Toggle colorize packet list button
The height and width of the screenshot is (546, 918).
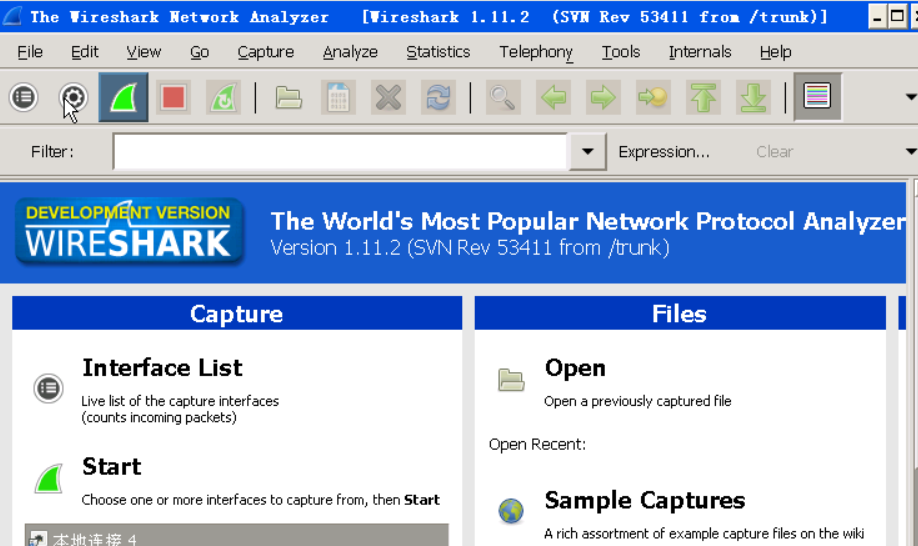click(817, 97)
